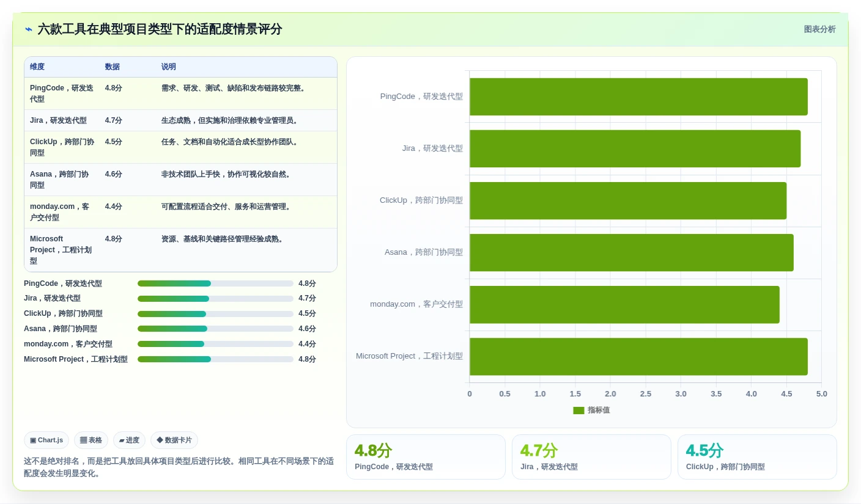861x504 pixels.
Task: Click the progress list label Asana，跨部门协同型
Action: 61,329
